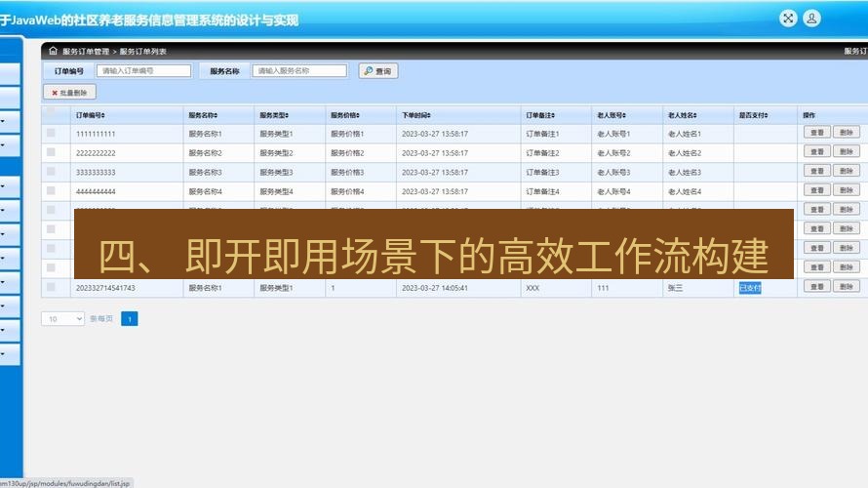
Task: Click the 操作 column header
Action: (809, 115)
